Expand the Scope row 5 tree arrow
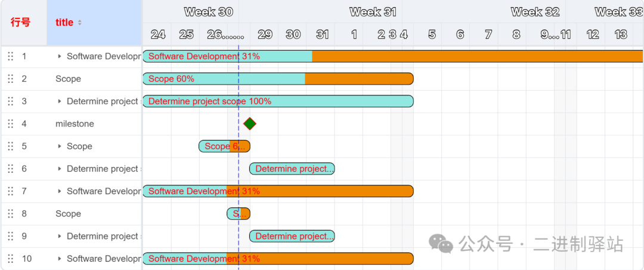The image size is (644, 270). (60, 147)
